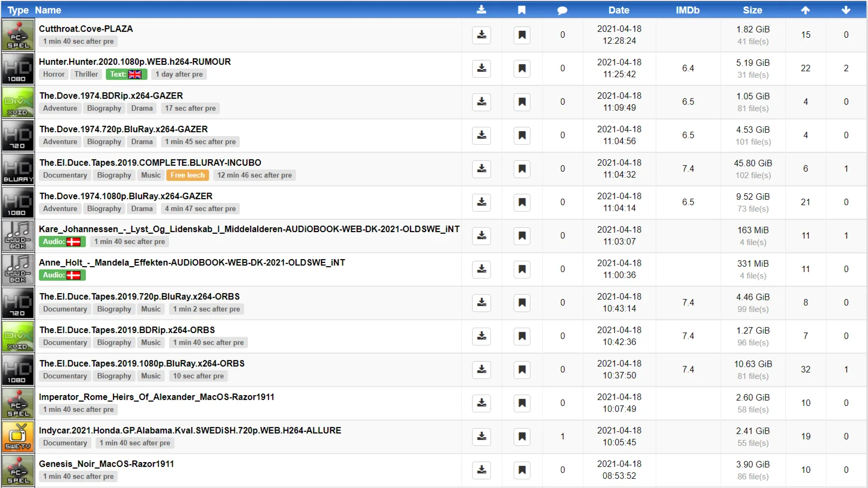
Task: Download the Indycar.2021 Alabama torrent
Action: (x=481, y=437)
